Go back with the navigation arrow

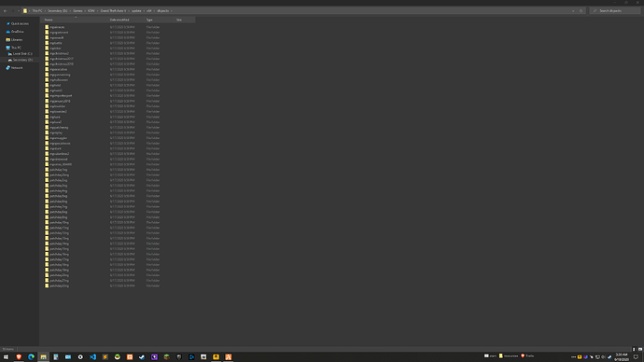pos(6,11)
